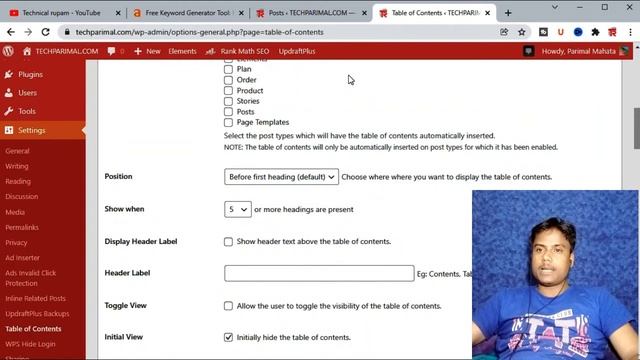Click the page vertical scrollbar

click(636, 129)
